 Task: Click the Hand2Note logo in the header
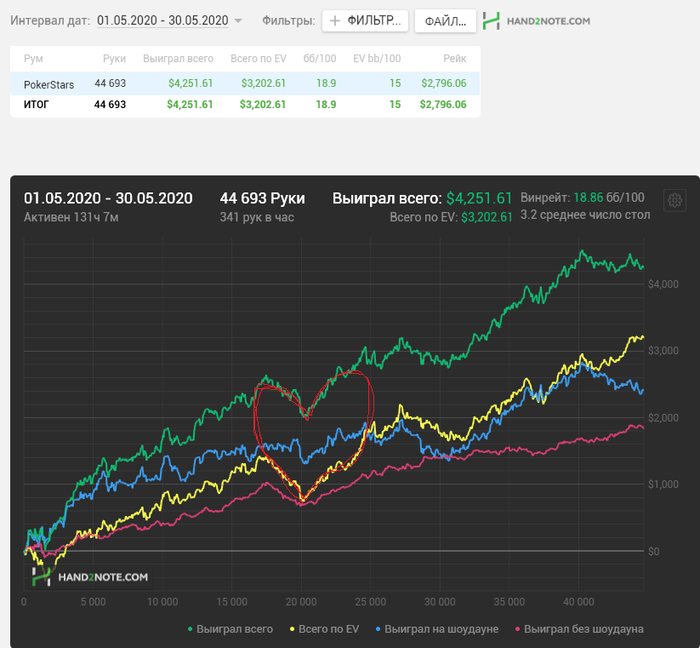point(536,21)
